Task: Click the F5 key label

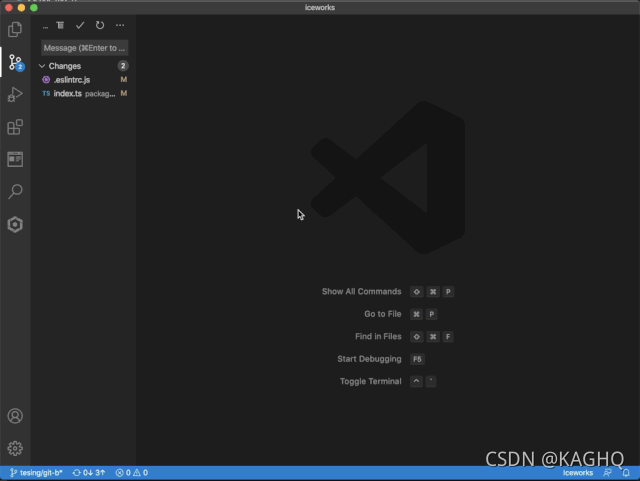Action: pyautogui.click(x=417, y=359)
